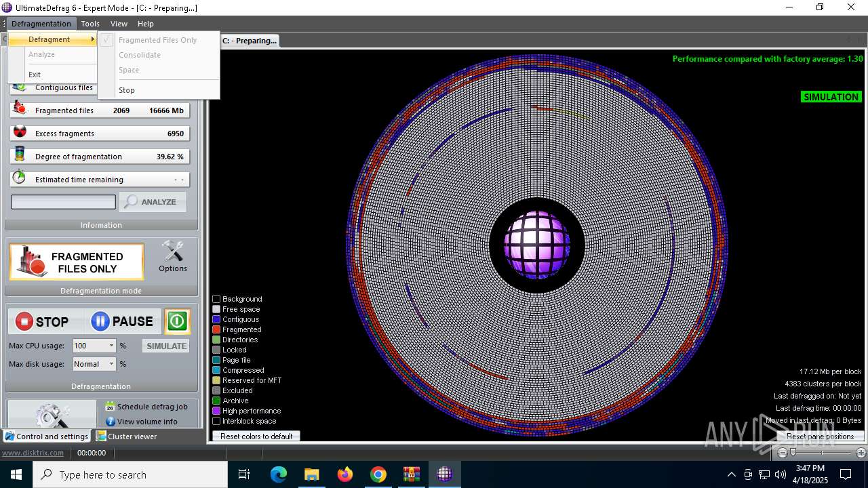
Task: Click the Excluded color swatch
Action: [x=216, y=390]
